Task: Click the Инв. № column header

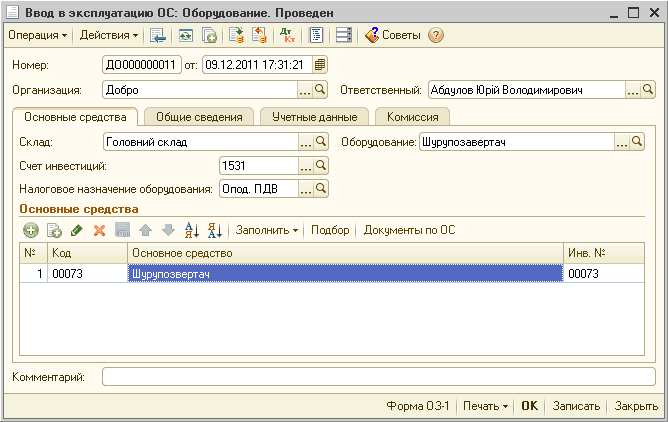Action: 604,253
